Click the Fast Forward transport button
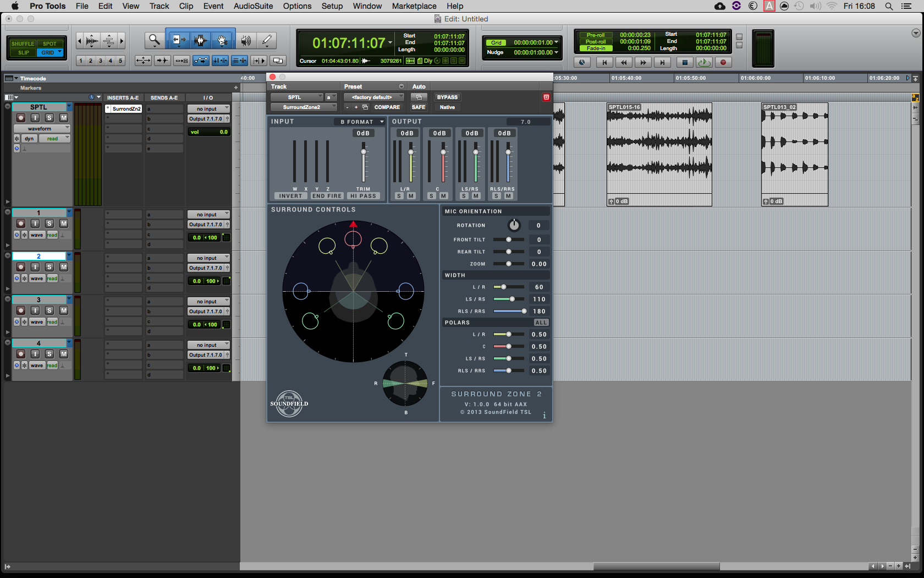924x578 pixels. (643, 62)
